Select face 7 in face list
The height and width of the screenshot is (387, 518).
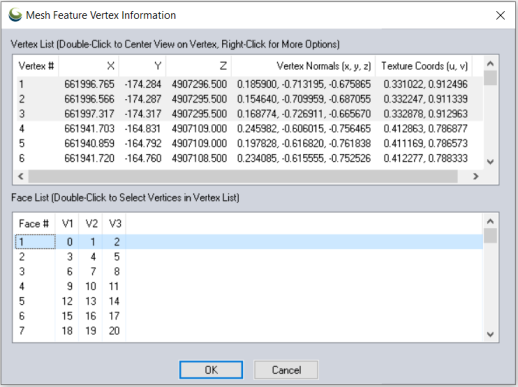pos(249,331)
